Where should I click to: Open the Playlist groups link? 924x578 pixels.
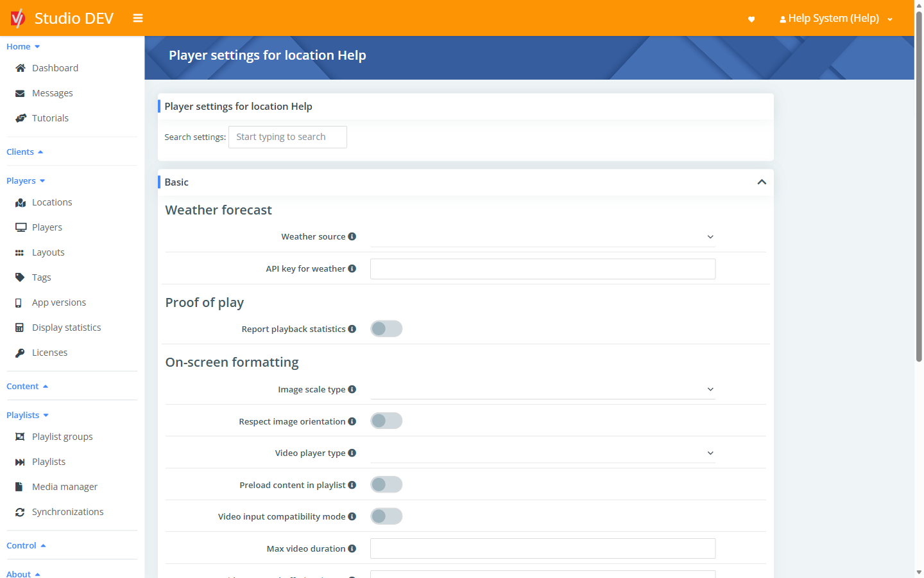pyautogui.click(x=62, y=437)
